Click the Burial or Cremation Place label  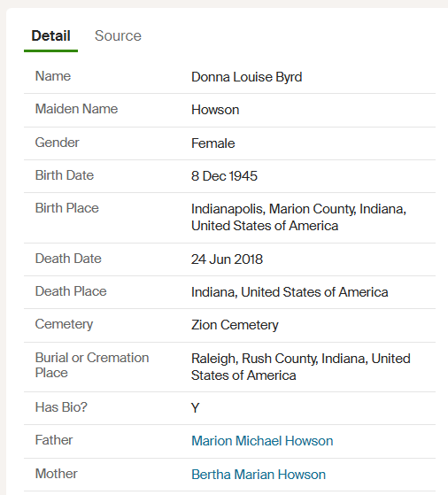(x=92, y=365)
